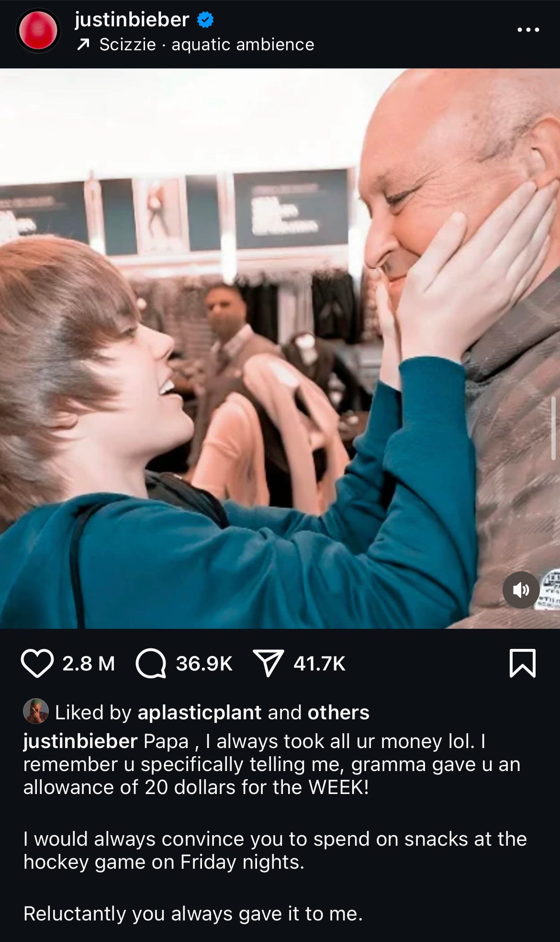
Task: Tap the arrow icon beside Scizzie
Action: click(x=83, y=45)
